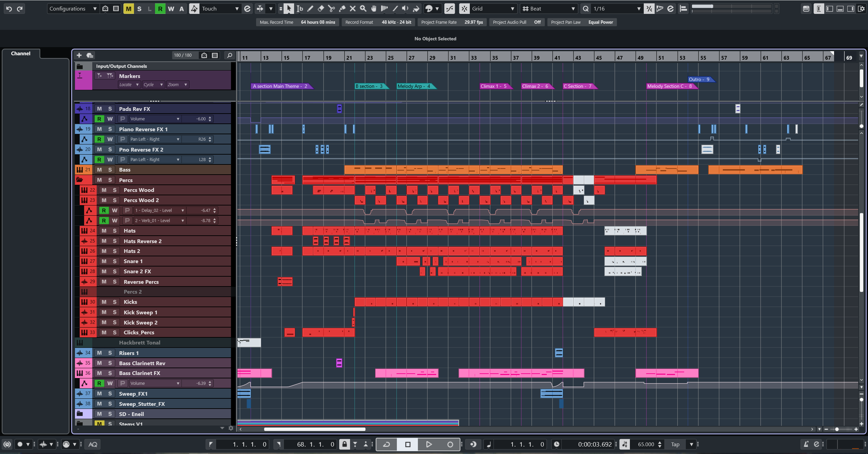Open the Setup gear in top-right toolbar
This screenshot has width=868, height=454.
click(x=862, y=9)
